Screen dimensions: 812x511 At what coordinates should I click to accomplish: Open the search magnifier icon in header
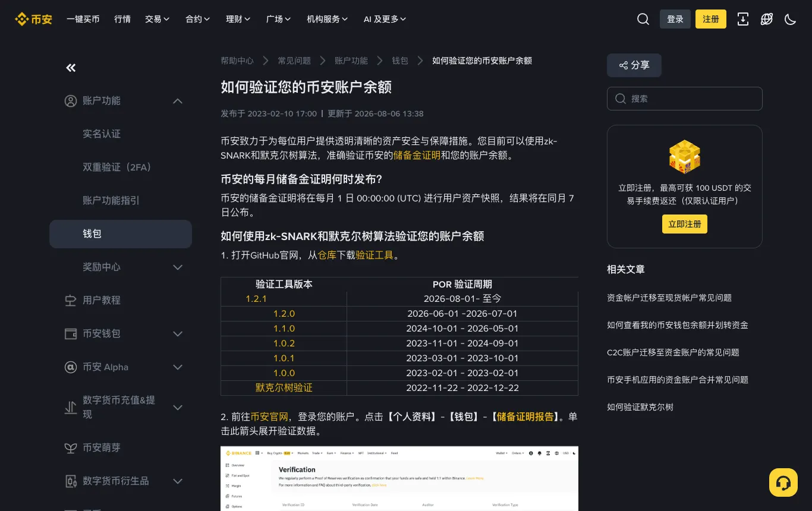(643, 19)
